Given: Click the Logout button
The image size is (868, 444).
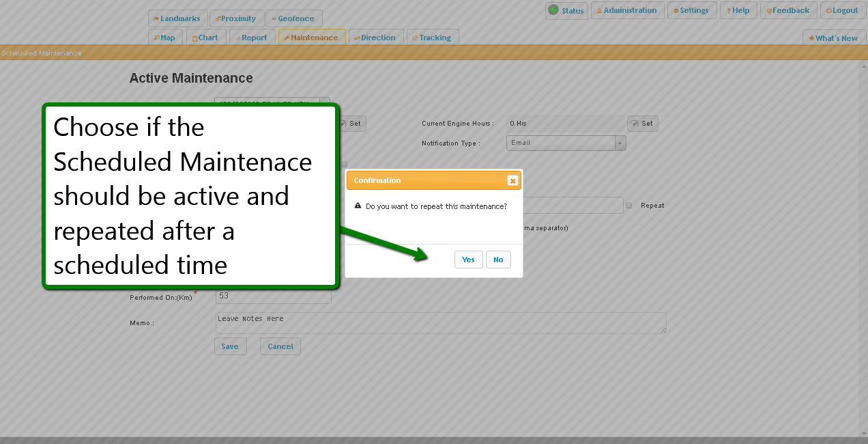Looking at the screenshot, I should 842,10.
